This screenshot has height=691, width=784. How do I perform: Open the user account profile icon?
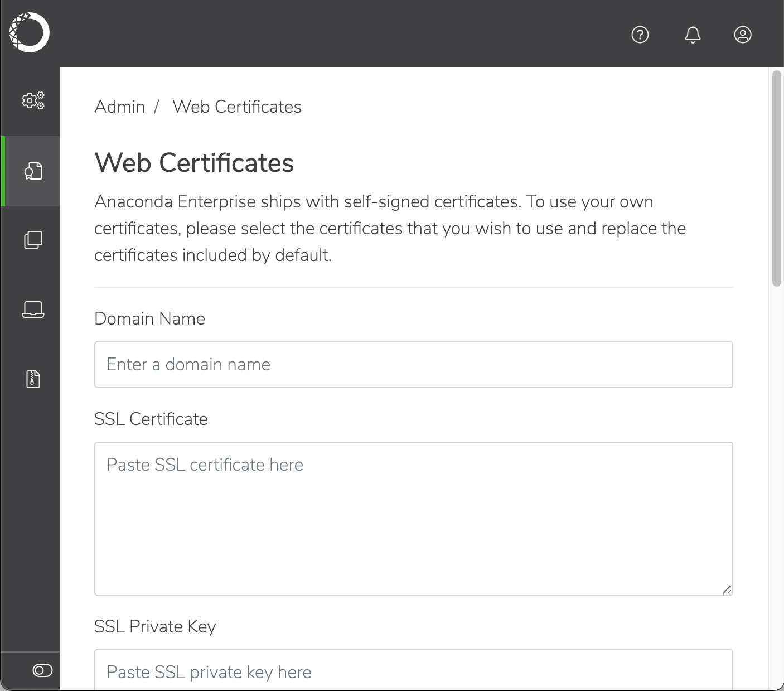point(743,35)
